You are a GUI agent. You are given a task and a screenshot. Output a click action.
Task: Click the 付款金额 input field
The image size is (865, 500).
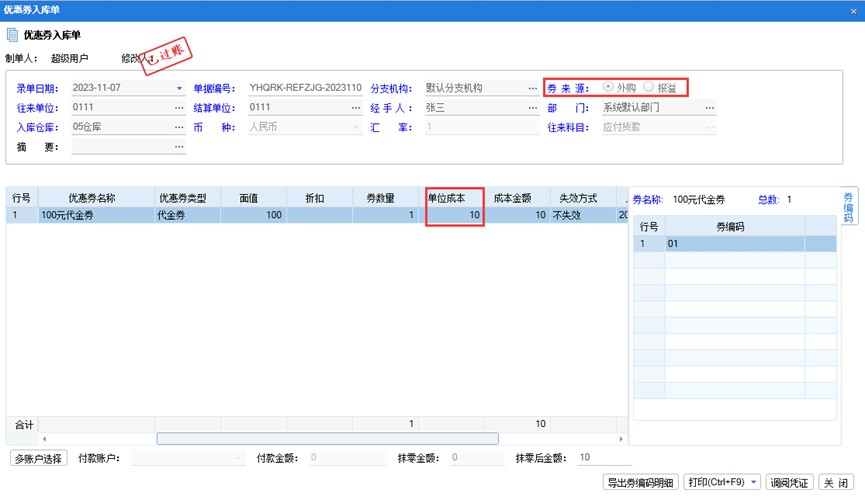(348, 458)
